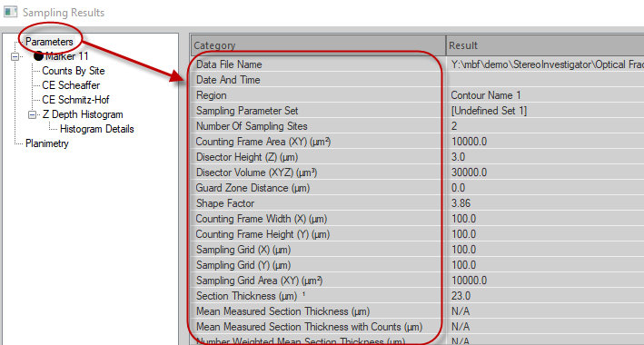Click the data file path value
The width and height of the screenshot is (644, 345).
click(548, 64)
